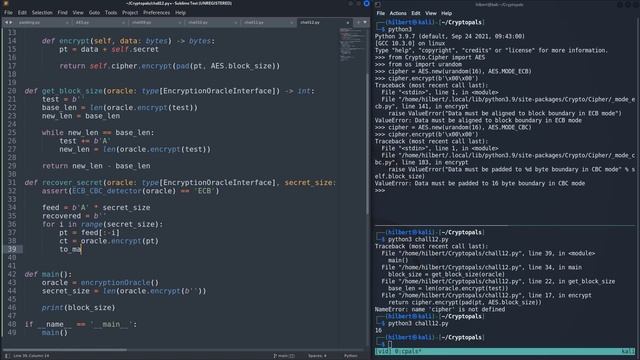Click the next tab arrow in tab bar
The width and height of the screenshot is (640, 360).
(x=11, y=22)
